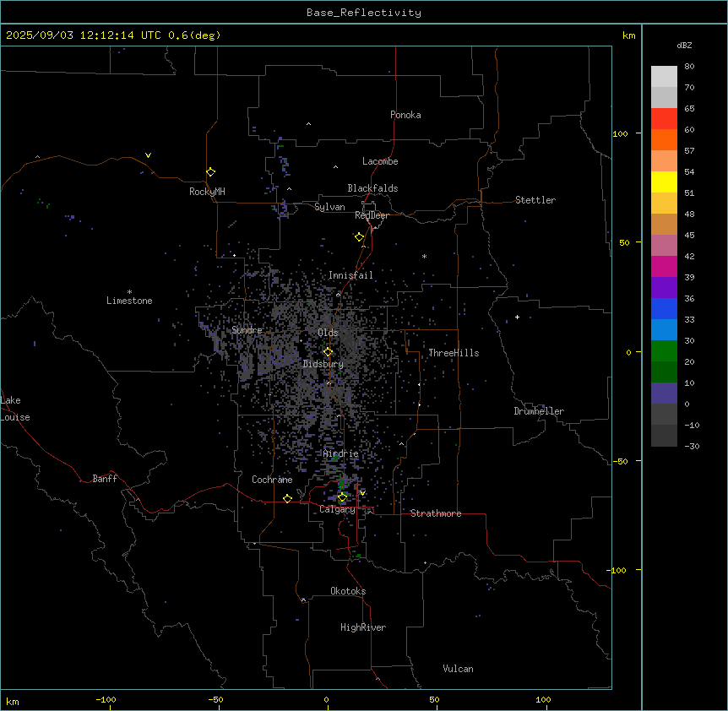Click the yellow diamond marker south of RedDeer

(359, 237)
